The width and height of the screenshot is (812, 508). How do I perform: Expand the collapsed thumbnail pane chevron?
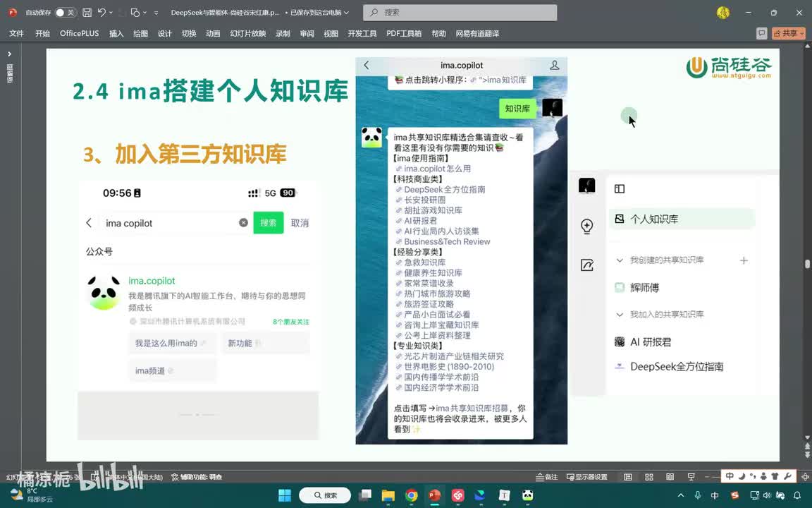[9, 54]
